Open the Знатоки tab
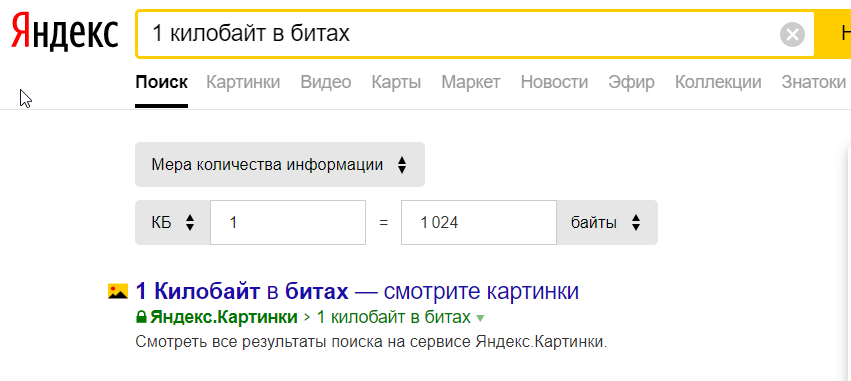The image size is (851, 381). [x=814, y=82]
